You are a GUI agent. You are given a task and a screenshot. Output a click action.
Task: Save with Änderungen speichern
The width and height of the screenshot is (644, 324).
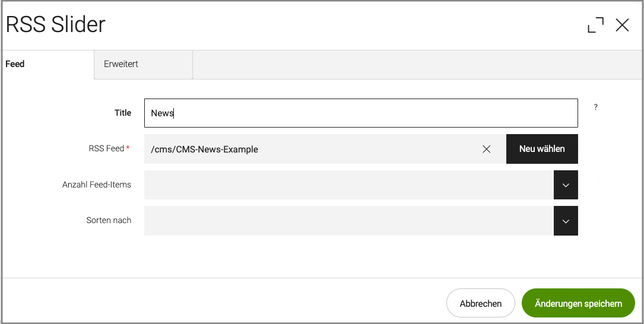(x=578, y=303)
